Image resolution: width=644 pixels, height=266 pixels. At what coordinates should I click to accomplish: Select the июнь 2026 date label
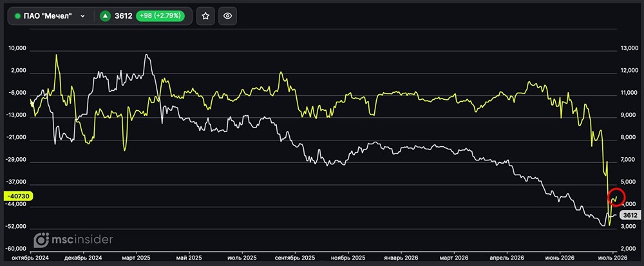point(560,258)
